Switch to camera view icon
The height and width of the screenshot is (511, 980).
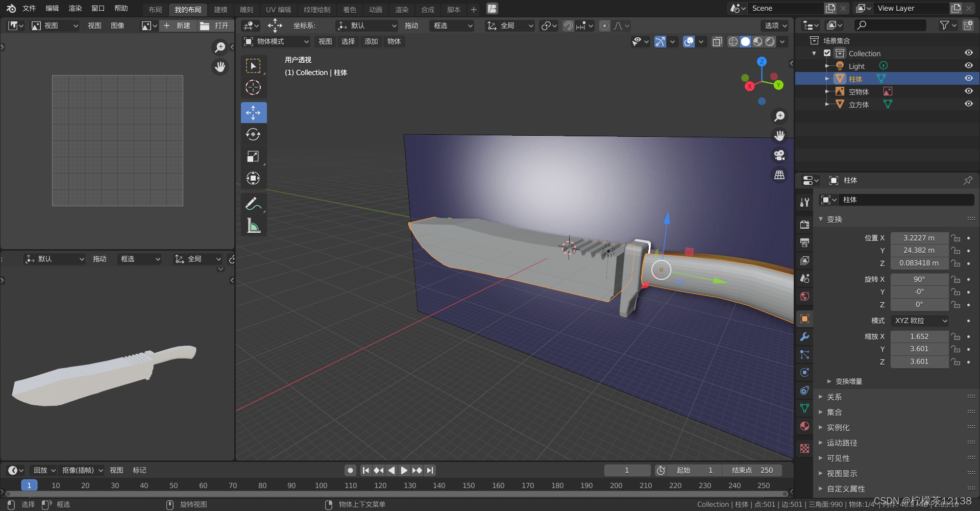779,155
